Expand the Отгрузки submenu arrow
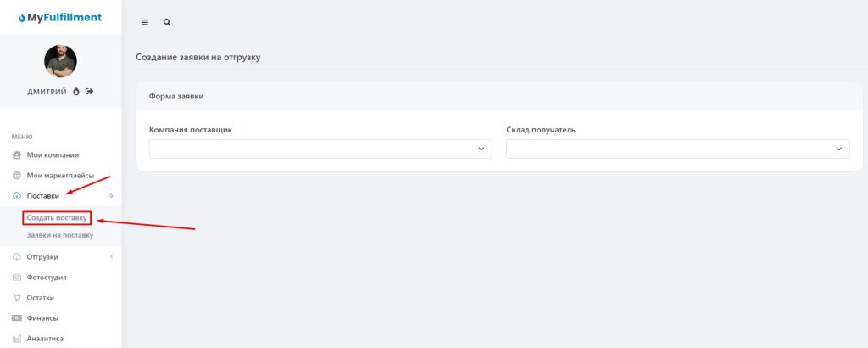This screenshot has width=868, height=348. [111, 256]
